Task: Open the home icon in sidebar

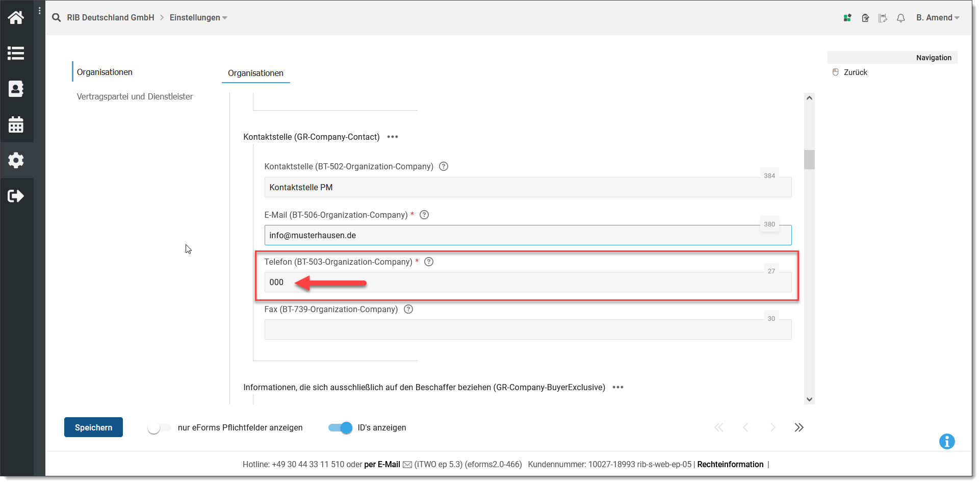Action: click(x=16, y=18)
